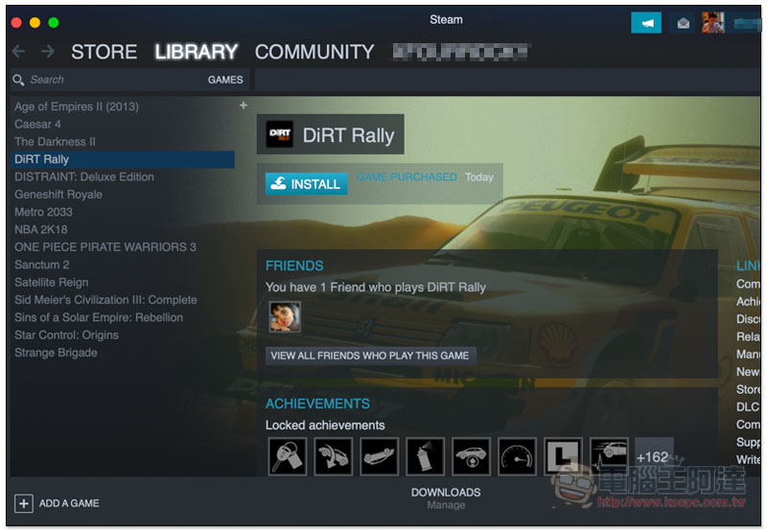Select Strange Brigade
The height and width of the screenshot is (532, 767).
(56, 353)
